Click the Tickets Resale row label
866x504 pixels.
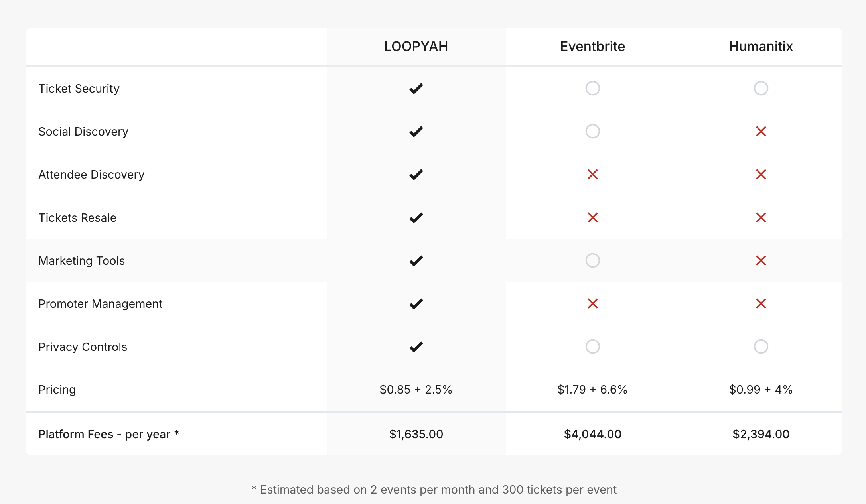[x=77, y=218]
